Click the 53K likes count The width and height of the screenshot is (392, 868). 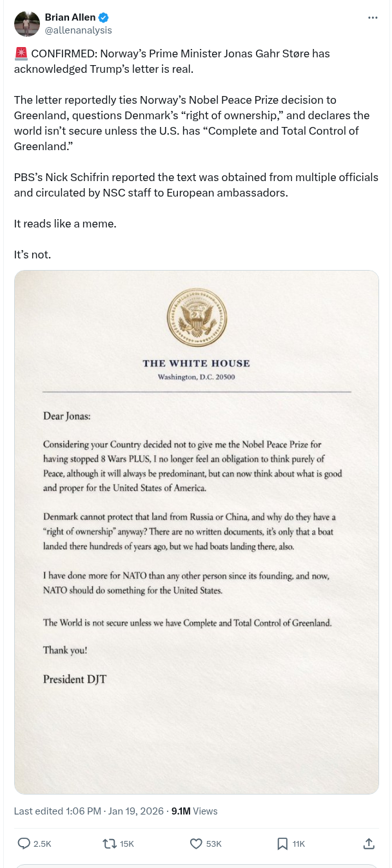click(x=213, y=844)
